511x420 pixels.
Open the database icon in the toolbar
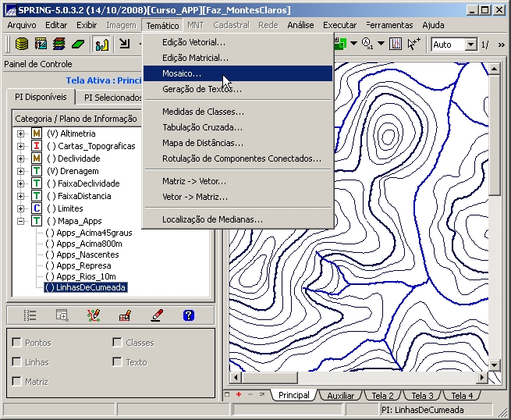(x=22, y=44)
